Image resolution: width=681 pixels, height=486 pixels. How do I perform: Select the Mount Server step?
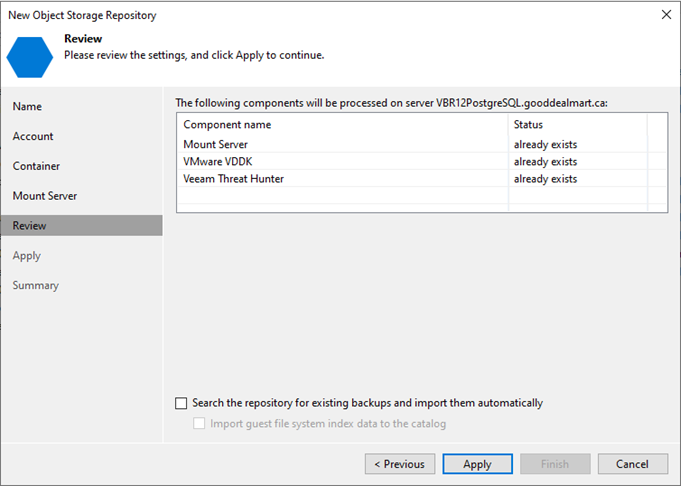pos(45,196)
